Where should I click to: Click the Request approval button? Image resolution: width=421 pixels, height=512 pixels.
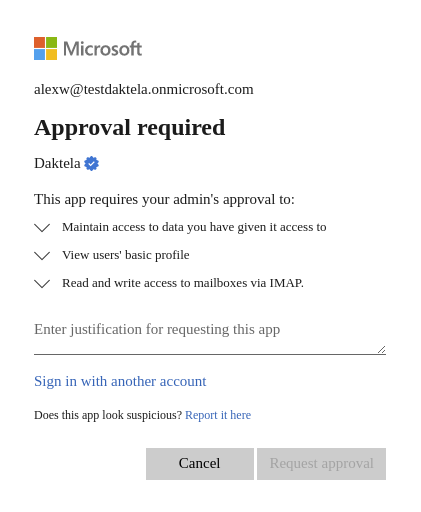click(321, 464)
